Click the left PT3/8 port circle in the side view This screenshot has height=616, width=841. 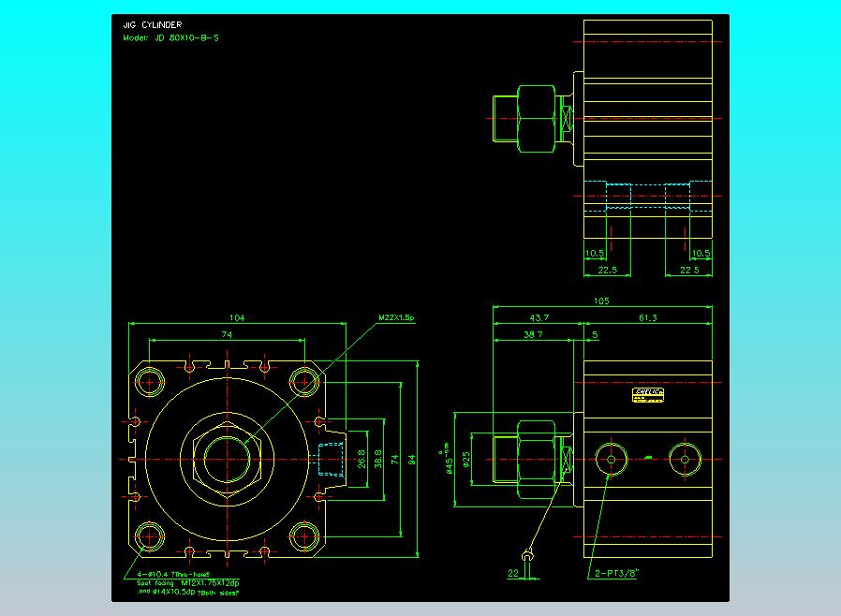coord(611,460)
